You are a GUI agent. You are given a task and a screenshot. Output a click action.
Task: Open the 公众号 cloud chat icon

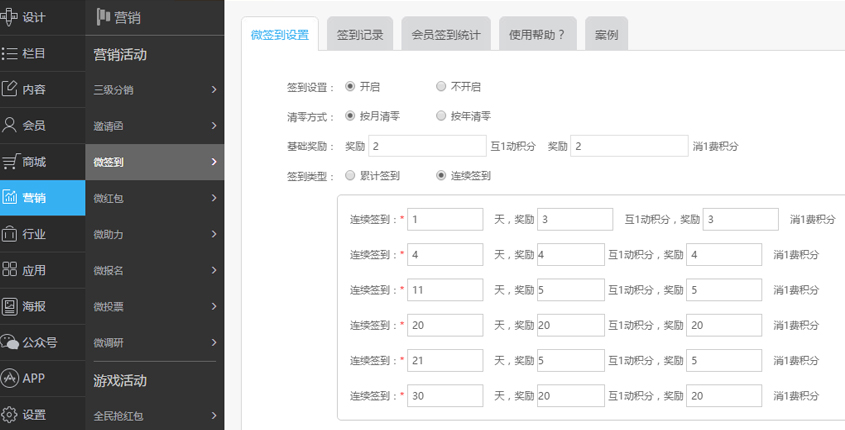pos(10,342)
